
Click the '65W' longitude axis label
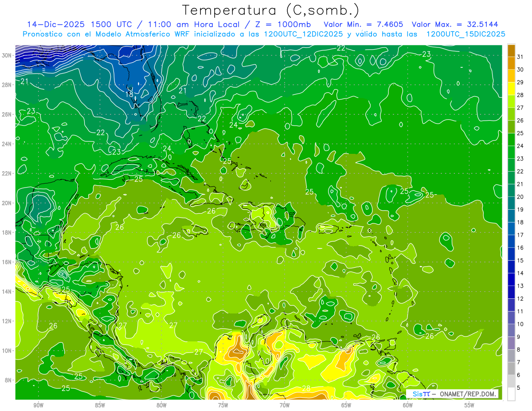[x=346, y=405]
